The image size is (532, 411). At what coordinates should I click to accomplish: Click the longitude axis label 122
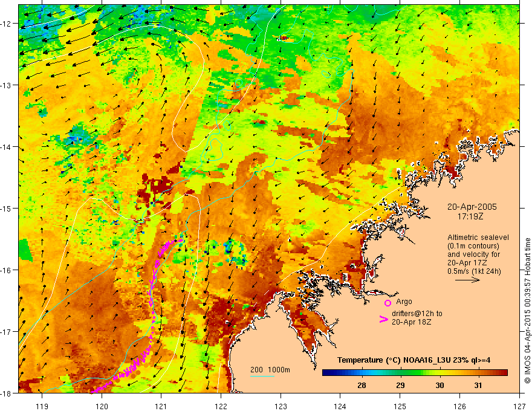221,406
